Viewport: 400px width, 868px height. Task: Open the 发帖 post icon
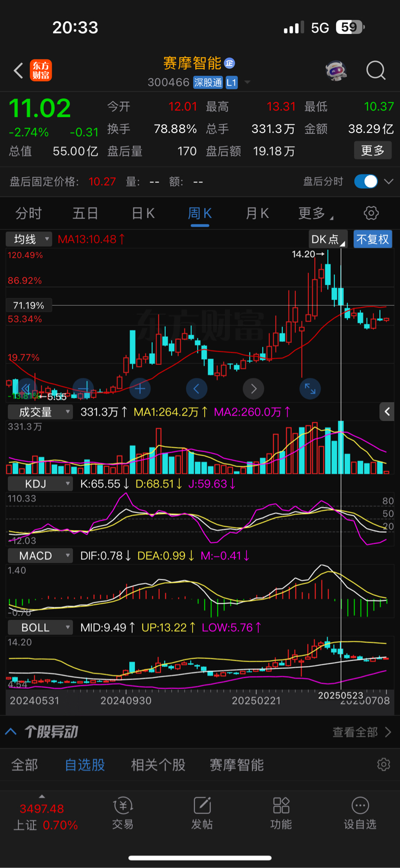point(202,813)
